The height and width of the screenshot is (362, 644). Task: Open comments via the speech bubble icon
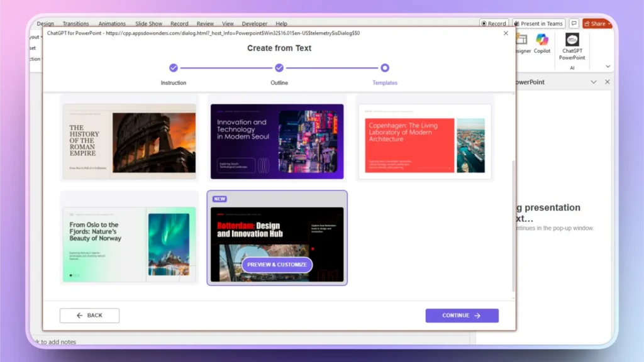click(574, 23)
